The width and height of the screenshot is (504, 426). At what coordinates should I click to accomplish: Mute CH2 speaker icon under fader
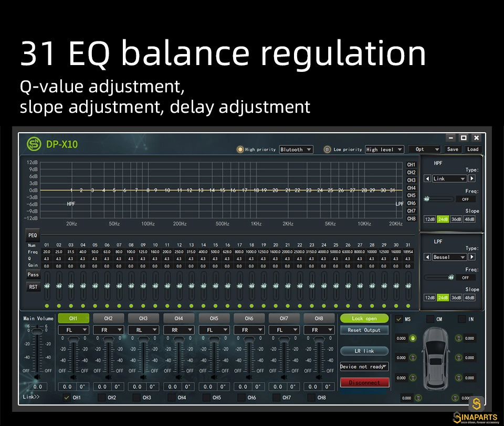(x=109, y=377)
